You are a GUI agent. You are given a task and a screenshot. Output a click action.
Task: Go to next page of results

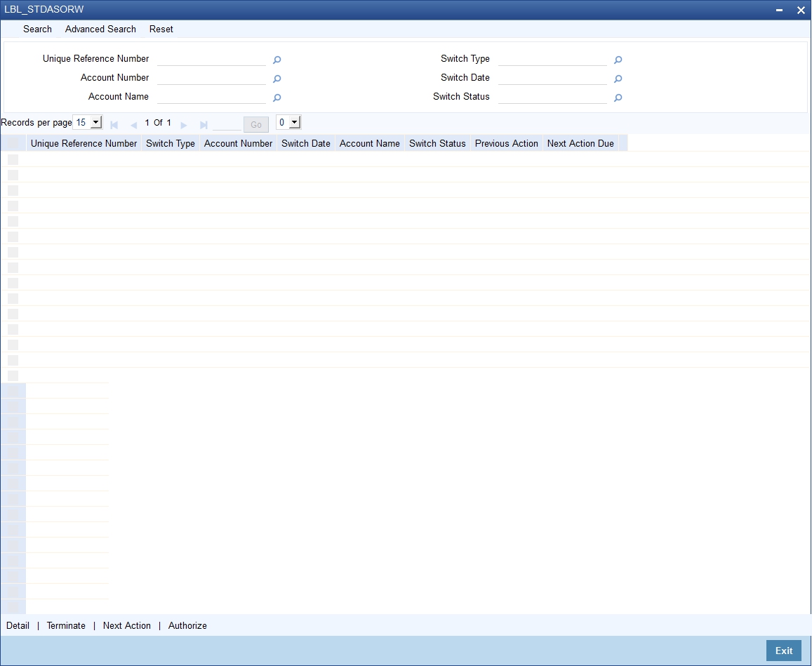183,125
